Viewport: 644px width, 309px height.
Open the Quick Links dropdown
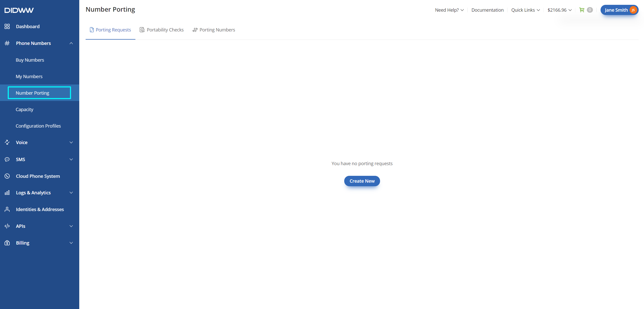pyautogui.click(x=526, y=10)
